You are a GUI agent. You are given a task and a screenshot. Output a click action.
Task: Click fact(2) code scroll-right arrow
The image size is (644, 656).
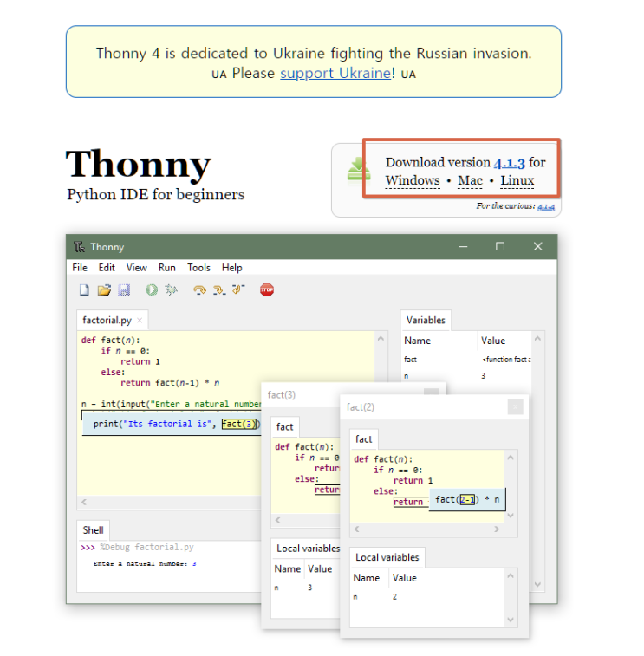tap(497, 529)
